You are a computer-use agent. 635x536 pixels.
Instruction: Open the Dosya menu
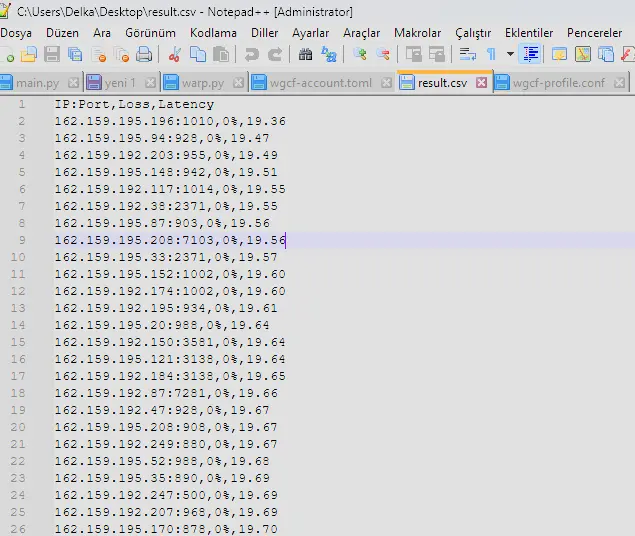(16, 33)
